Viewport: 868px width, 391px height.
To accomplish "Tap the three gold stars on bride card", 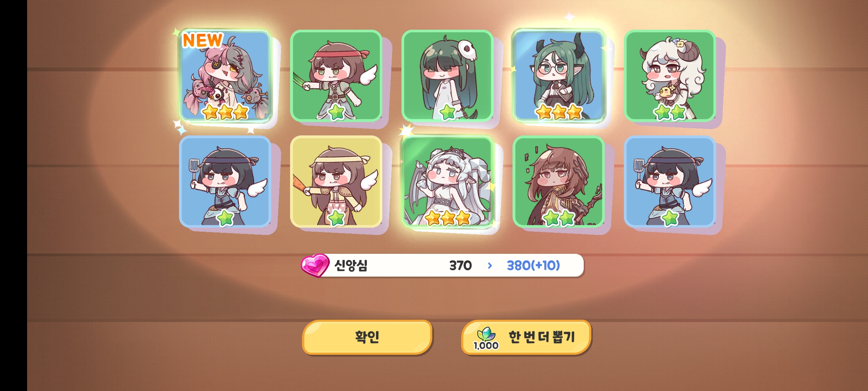I will point(447,218).
